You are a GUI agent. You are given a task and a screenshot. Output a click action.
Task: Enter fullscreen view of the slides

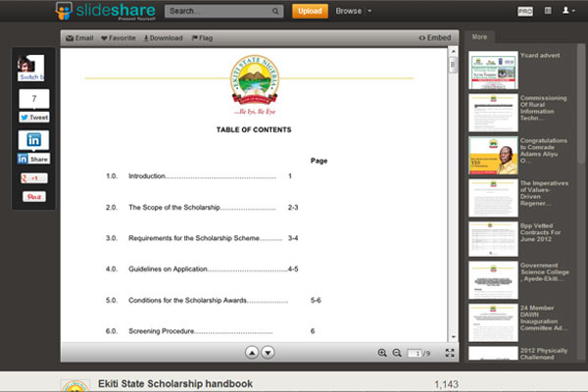(x=450, y=353)
